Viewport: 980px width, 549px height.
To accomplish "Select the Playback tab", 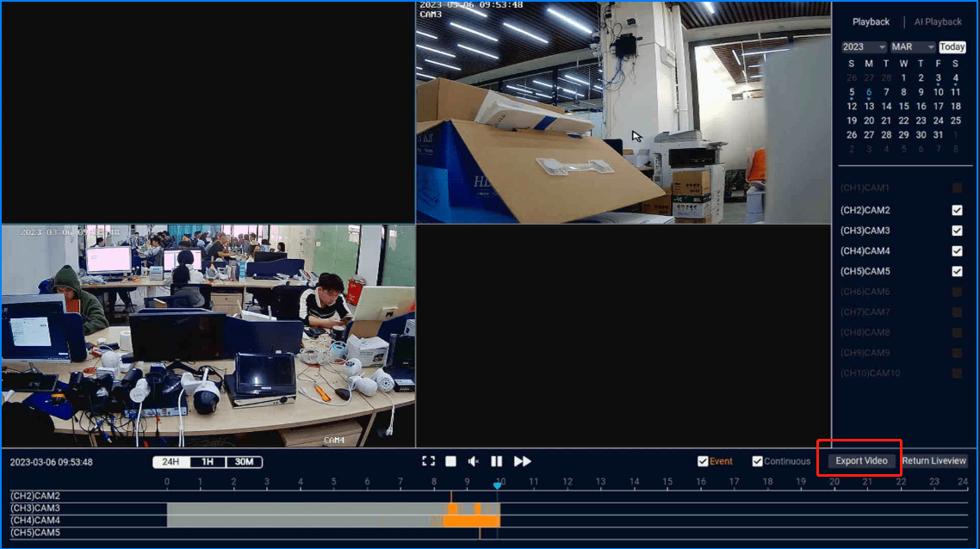I will click(871, 22).
